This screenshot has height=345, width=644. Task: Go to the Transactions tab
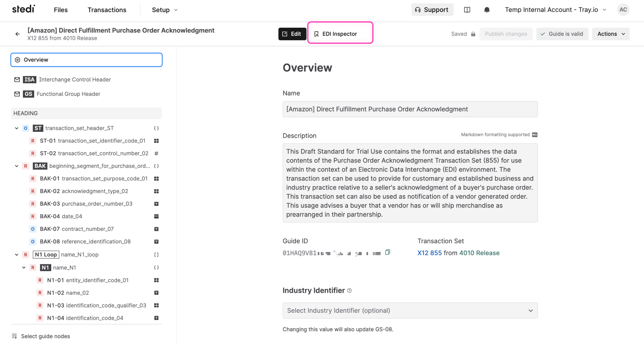click(x=107, y=10)
